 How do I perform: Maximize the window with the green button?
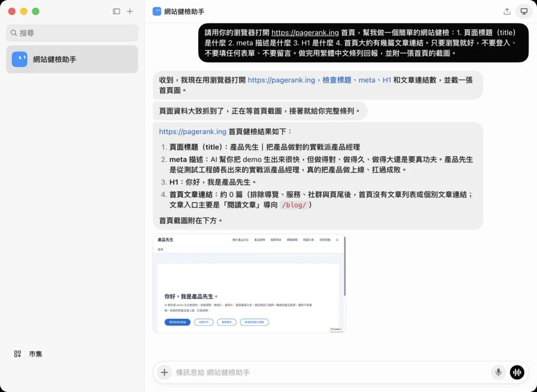tap(36, 12)
